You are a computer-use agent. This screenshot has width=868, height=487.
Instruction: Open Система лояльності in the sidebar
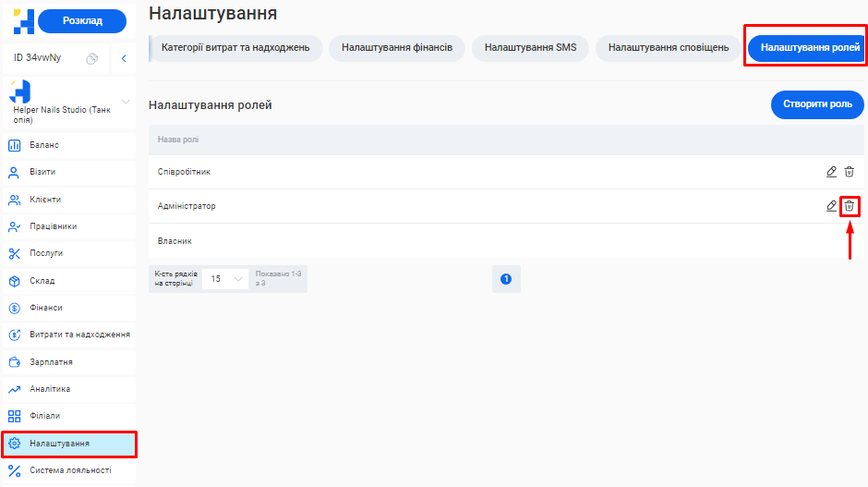point(70,470)
